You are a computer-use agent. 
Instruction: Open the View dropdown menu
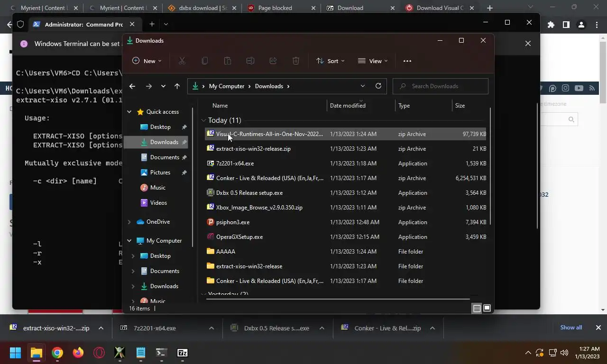point(373,61)
